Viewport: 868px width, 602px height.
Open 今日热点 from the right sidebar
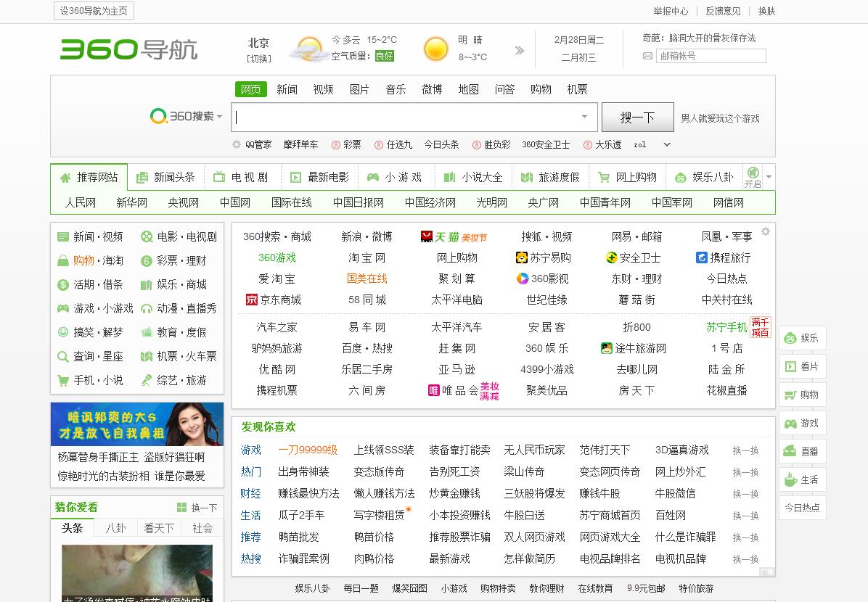coord(802,508)
